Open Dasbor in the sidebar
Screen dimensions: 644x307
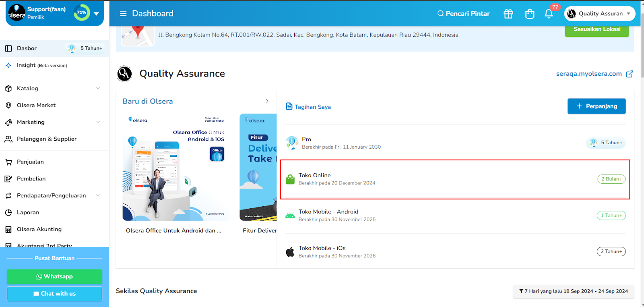54,48
